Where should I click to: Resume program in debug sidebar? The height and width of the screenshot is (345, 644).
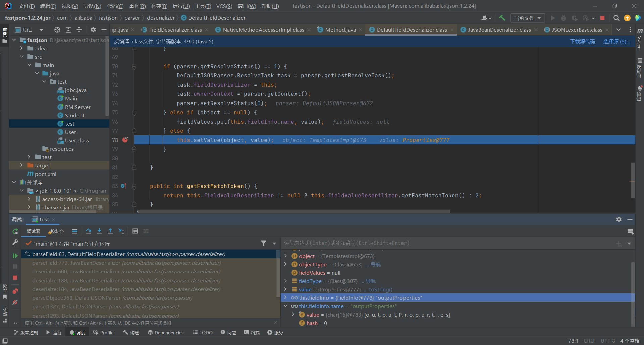[x=15, y=256]
